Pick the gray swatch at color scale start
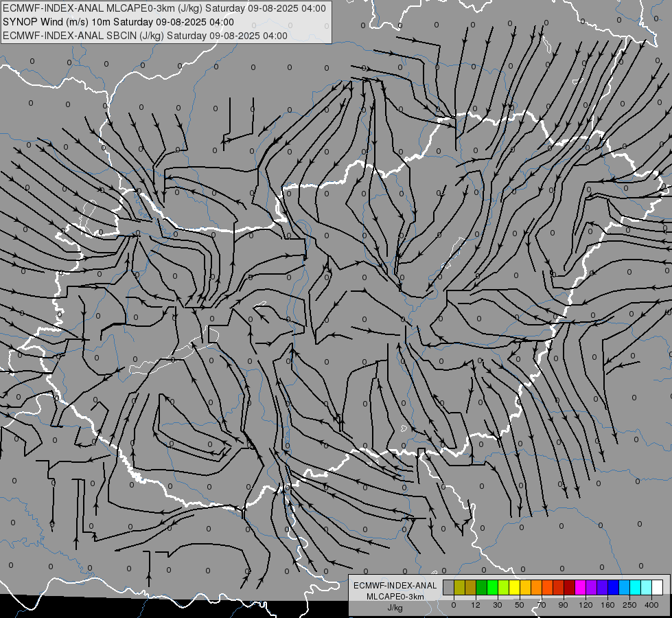 (449, 587)
